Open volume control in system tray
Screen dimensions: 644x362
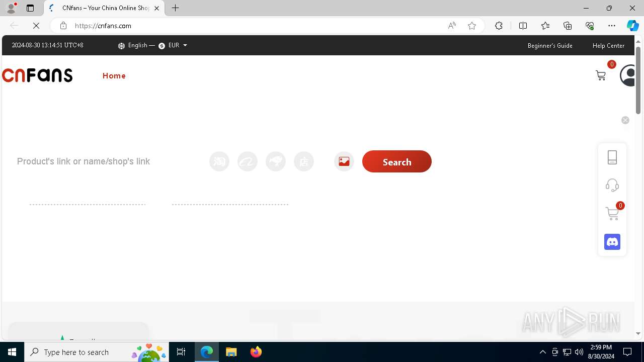click(579, 352)
